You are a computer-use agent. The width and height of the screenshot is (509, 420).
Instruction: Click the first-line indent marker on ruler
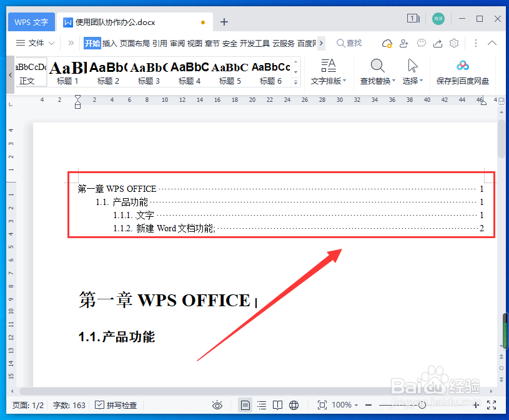coord(77,97)
